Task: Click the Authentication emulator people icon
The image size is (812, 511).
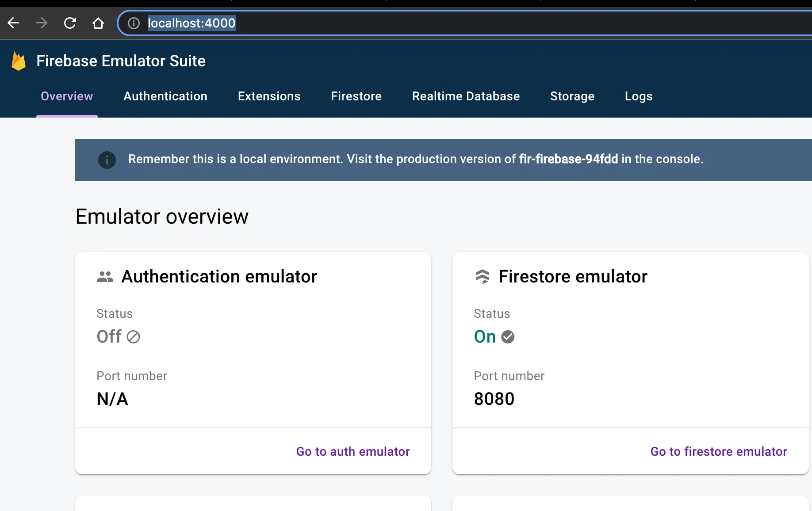Action: [x=105, y=277]
